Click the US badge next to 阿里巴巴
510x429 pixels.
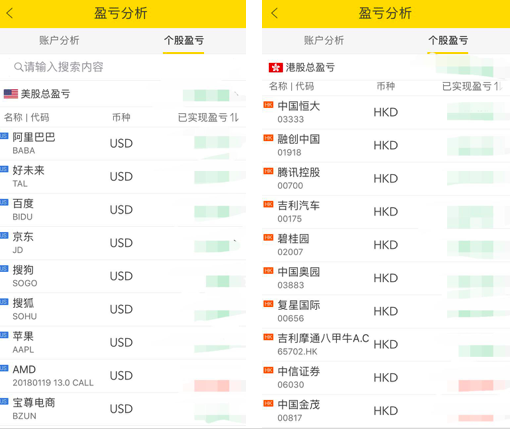coord(4,136)
